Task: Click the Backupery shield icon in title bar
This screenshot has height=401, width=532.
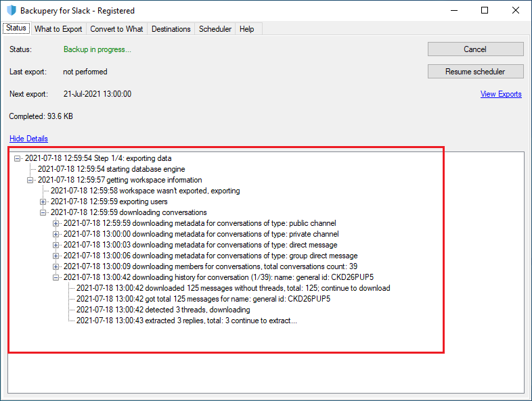Action: point(11,11)
